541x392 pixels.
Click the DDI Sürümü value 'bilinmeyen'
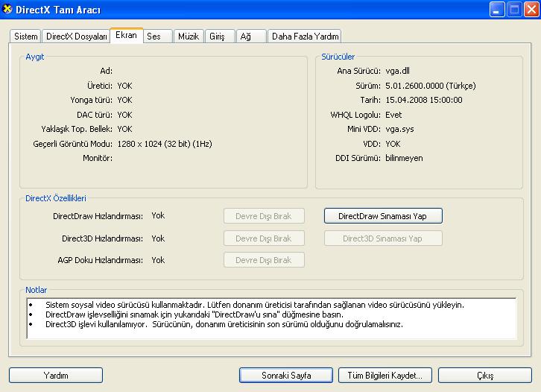coord(404,158)
